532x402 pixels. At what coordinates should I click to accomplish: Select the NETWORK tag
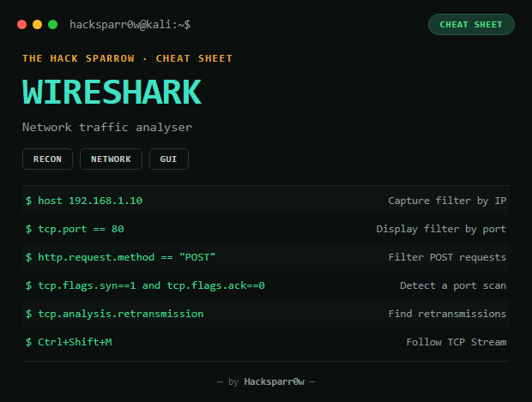(x=111, y=159)
